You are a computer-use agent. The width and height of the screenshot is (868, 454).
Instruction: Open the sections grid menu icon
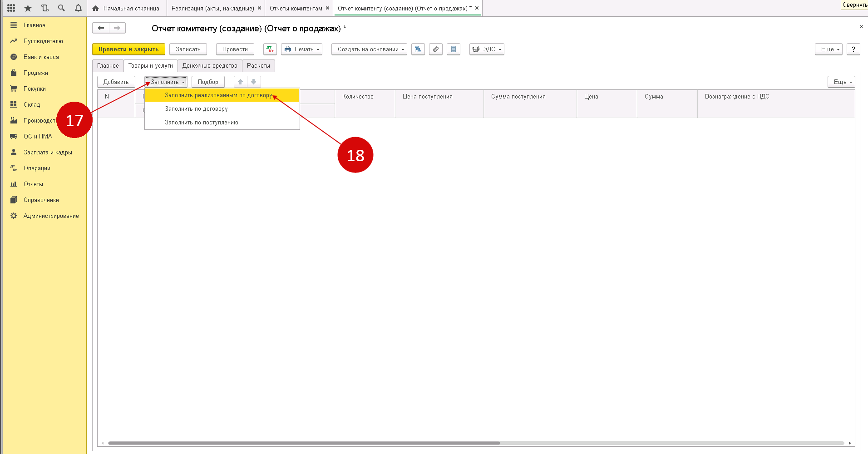[11, 8]
